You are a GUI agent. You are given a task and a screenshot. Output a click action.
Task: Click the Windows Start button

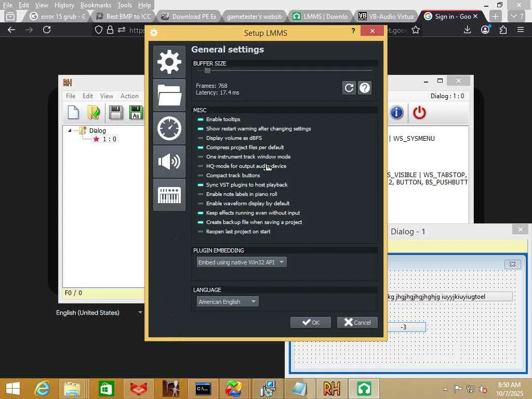(x=13, y=389)
